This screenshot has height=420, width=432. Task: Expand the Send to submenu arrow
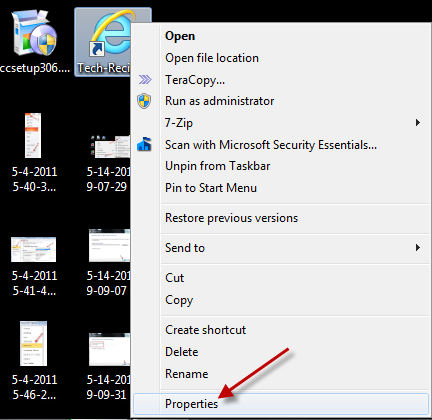[418, 248]
